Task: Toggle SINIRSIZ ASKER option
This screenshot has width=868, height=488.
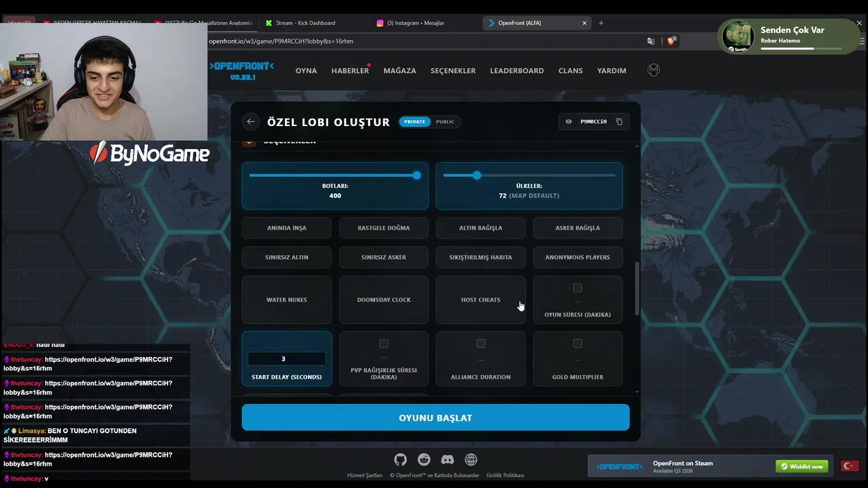Action: click(x=384, y=257)
